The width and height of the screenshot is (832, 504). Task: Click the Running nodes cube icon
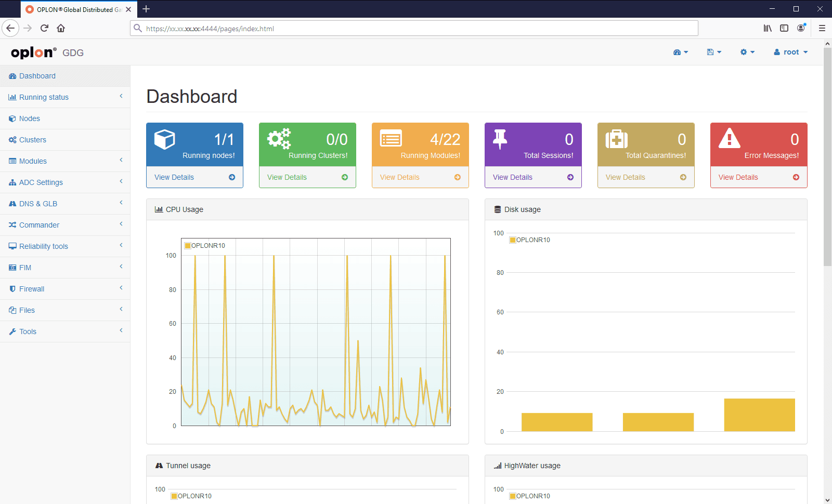165,139
